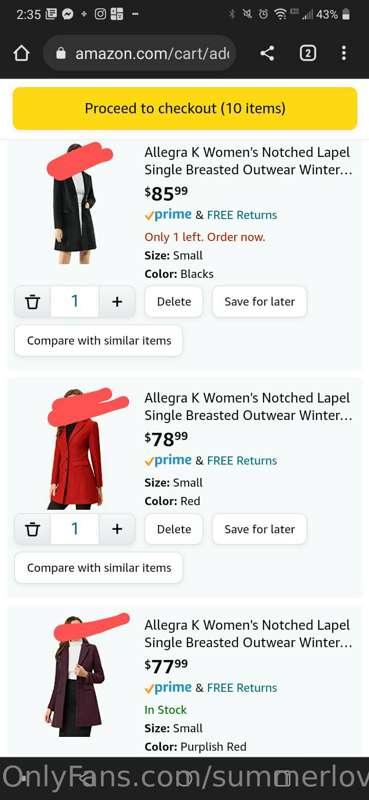Viewport: 369px width, 800px height.
Task: Tap the browser home icon
Action: coord(21,53)
